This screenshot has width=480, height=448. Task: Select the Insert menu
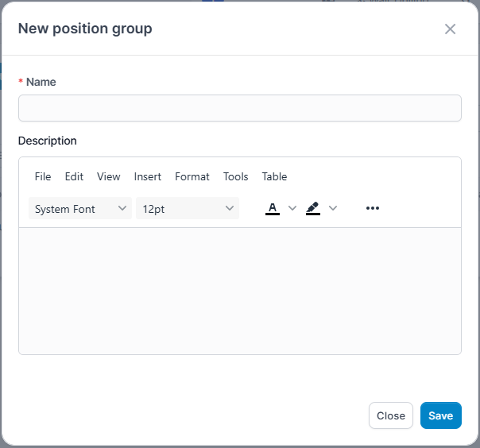(148, 176)
